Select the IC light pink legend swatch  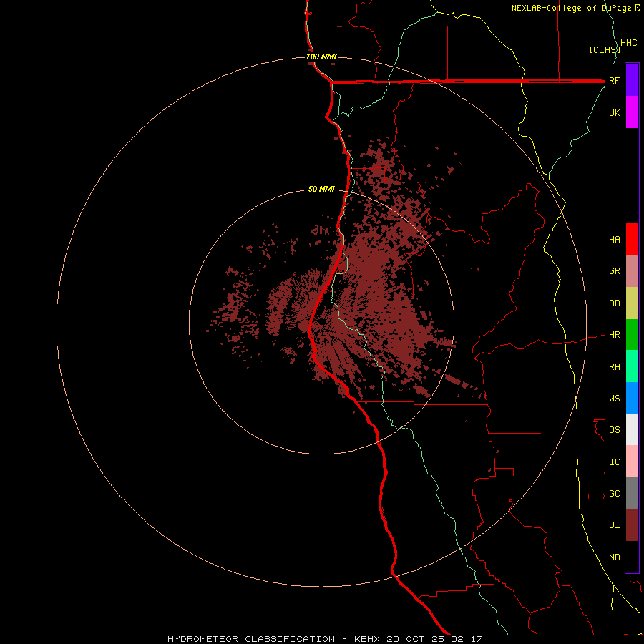click(x=632, y=462)
